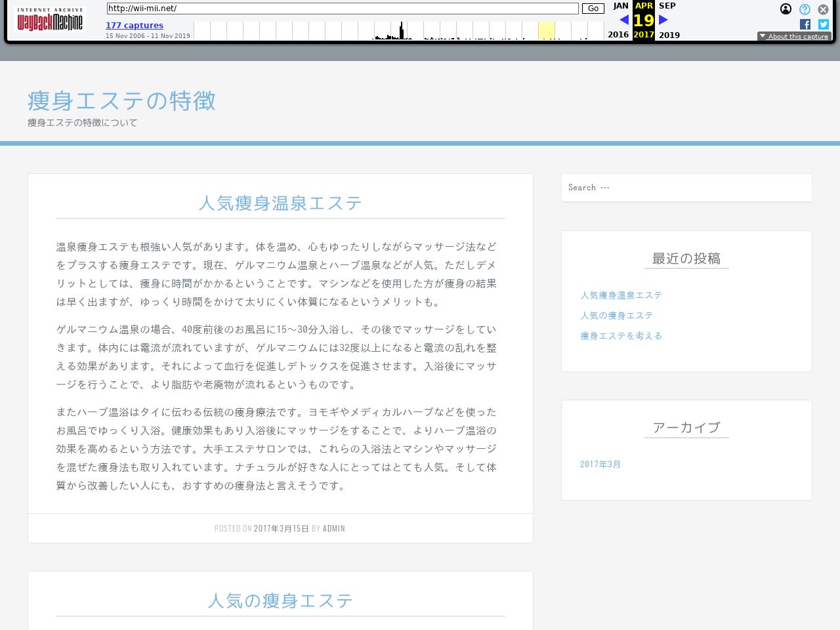Open the user account icon
The height and width of the screenshot is (630, 840).
click(786, 9)
